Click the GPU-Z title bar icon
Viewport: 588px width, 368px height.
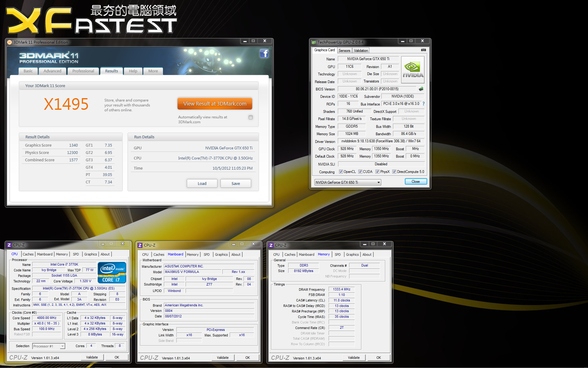click(314, 42)
